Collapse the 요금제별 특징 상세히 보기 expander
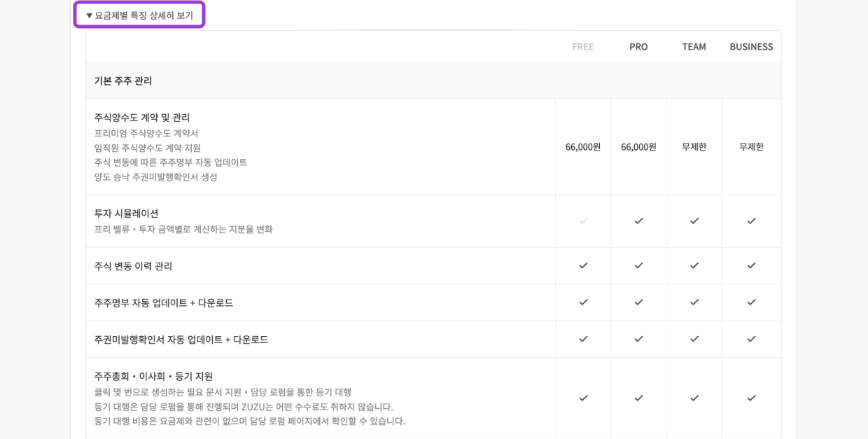The width and height of the screenshot is (868, 439). point(139,15)
